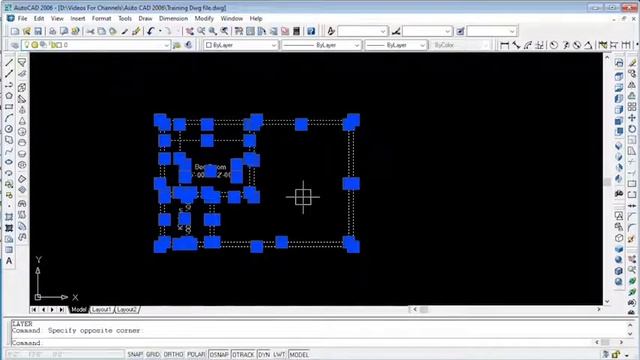Click the Open file icon

tap(27, 31)
